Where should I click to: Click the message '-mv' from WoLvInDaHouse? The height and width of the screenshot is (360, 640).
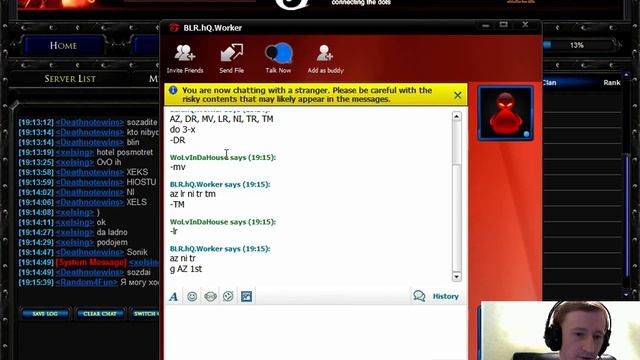(x=178, y=167)
